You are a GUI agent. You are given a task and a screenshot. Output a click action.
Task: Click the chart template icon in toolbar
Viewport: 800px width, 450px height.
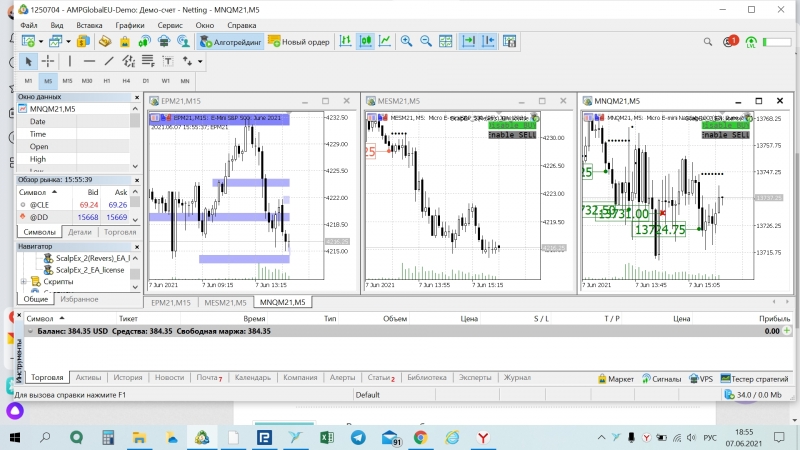coord(509,41)
